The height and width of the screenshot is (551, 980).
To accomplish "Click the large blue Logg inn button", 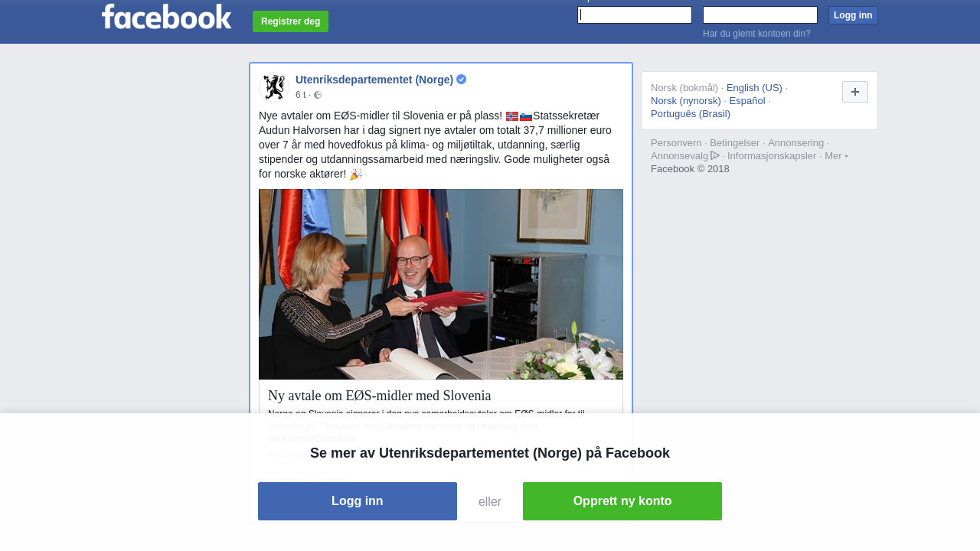I will [358, 501].
